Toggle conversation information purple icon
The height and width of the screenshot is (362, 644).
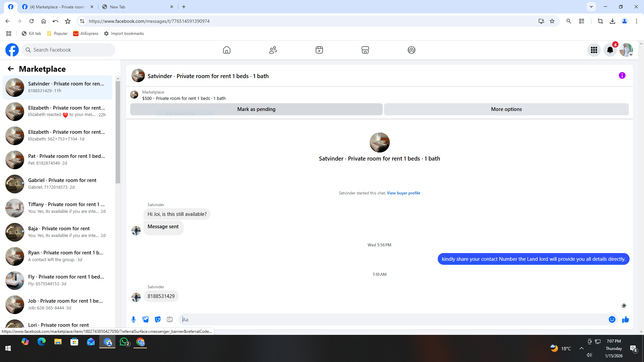coord(622,76)
